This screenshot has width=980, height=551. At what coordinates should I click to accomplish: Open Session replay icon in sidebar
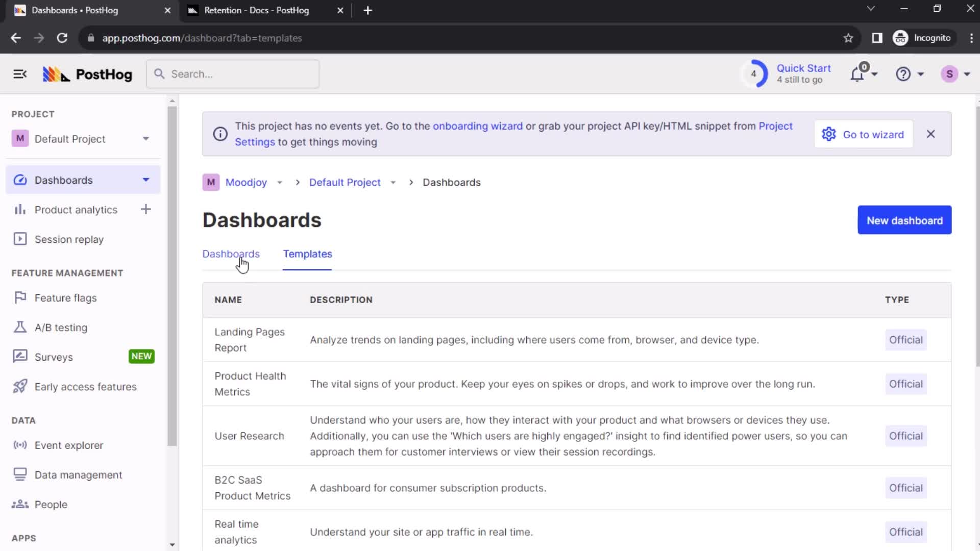(19, 239)
